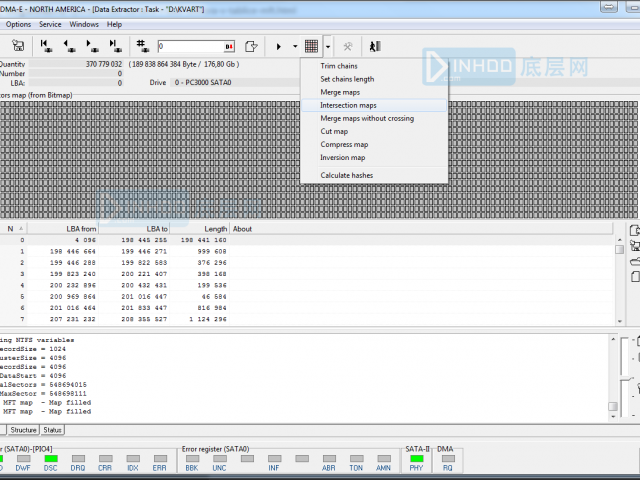
Task: Click the log panel scrollbar thumb
Action: pyautogui.click(x=613, y=406)
